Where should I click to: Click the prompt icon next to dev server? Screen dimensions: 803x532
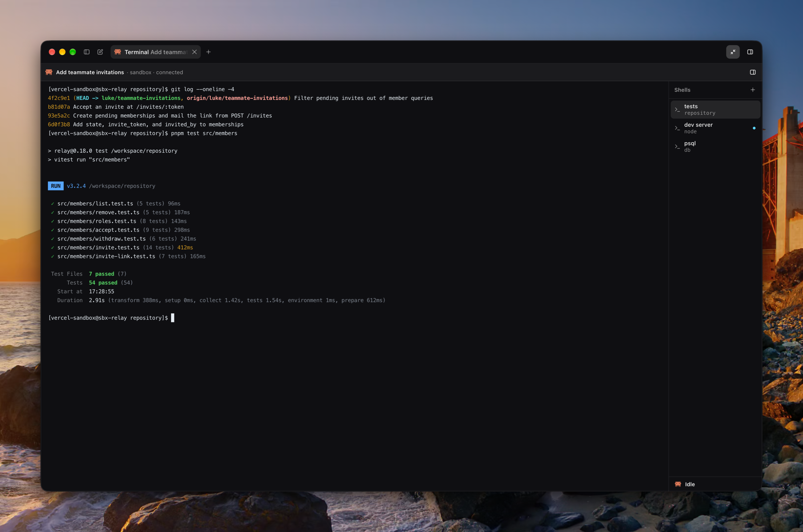click(677, 128)
